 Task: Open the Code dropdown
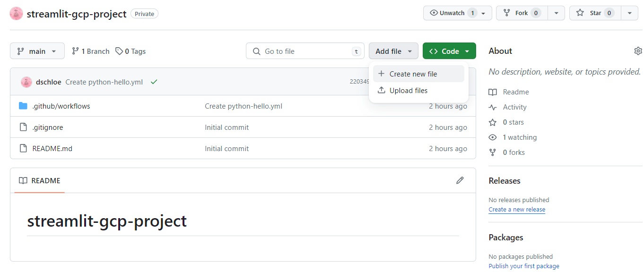click(x=449, y=51)
